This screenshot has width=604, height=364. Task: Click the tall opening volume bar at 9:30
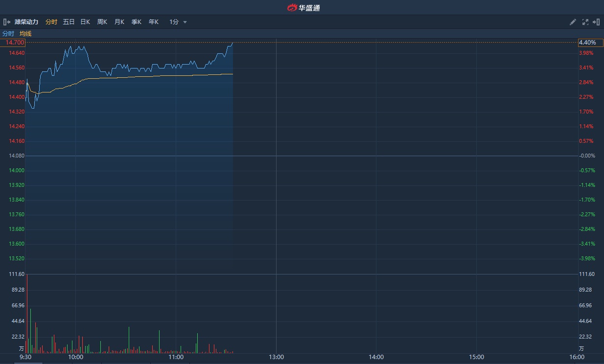click(x=27, y=313)
